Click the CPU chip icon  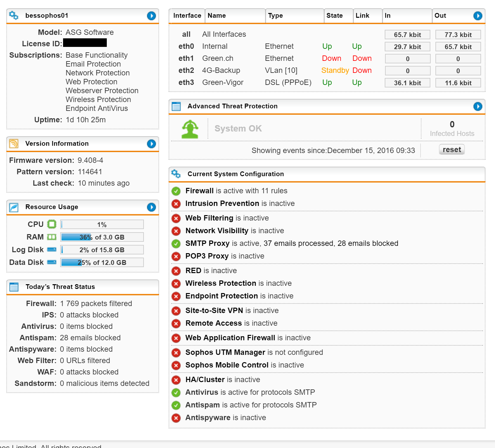[52, 224]
